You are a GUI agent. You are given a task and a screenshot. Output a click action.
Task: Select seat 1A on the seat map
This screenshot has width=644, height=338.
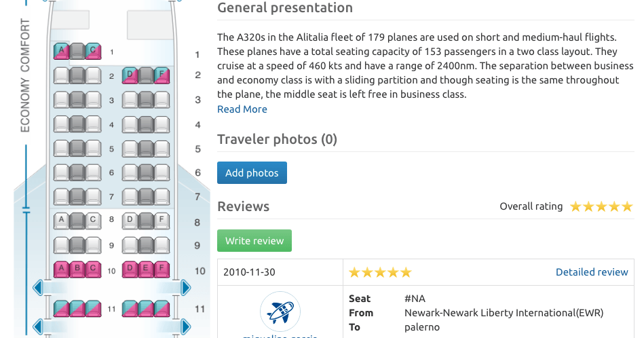tap(62, 51)
